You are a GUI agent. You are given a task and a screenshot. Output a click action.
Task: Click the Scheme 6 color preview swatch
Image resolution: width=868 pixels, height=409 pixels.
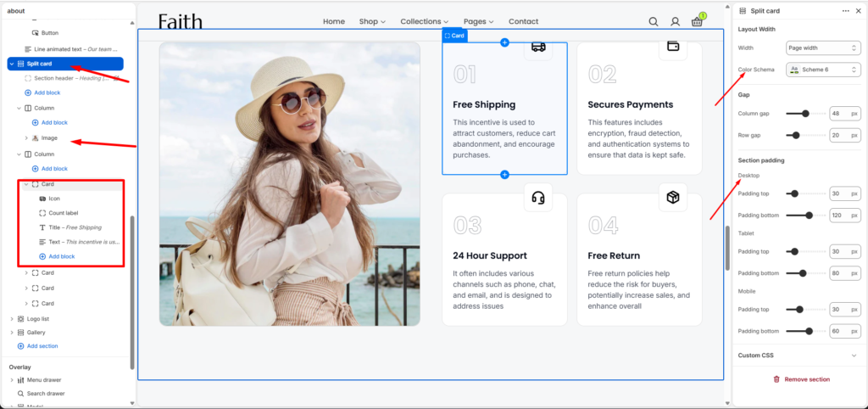click(x=795, y=70)
